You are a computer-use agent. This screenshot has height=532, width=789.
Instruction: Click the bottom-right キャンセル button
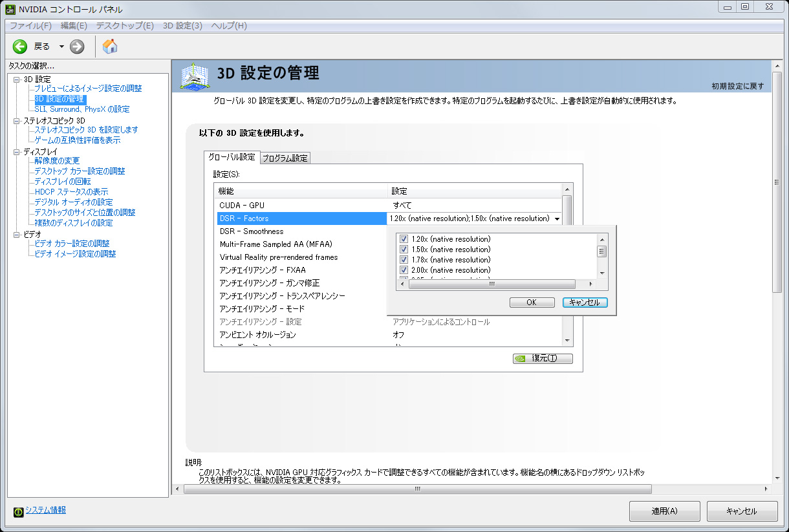click(741, 511)
